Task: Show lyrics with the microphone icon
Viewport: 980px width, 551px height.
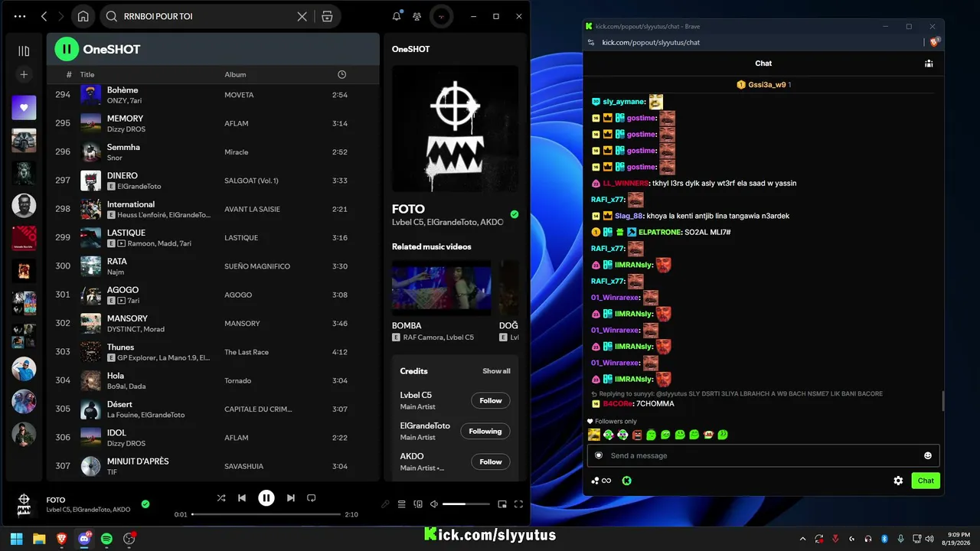Action: [x=385, y=504]
